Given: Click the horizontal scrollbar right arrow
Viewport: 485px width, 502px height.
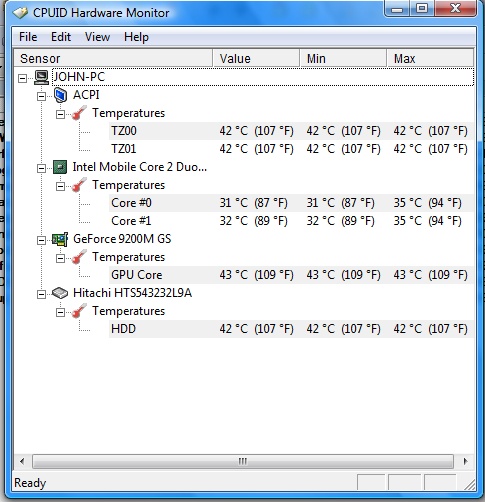Looking at the screenshot, I should (x=465, y=462).
